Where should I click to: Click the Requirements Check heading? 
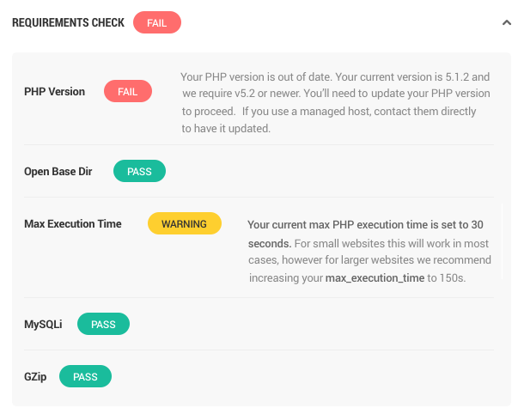68,23
